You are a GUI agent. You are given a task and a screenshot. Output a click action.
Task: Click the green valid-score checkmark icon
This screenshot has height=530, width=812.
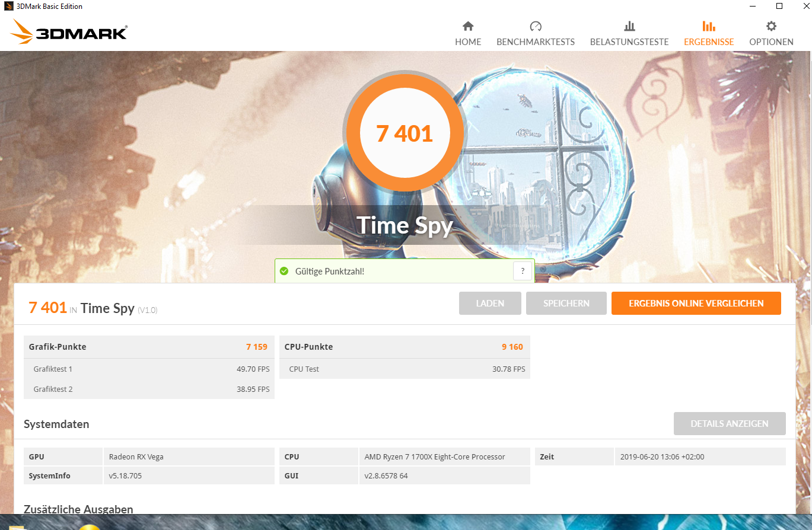coord(284,271)
